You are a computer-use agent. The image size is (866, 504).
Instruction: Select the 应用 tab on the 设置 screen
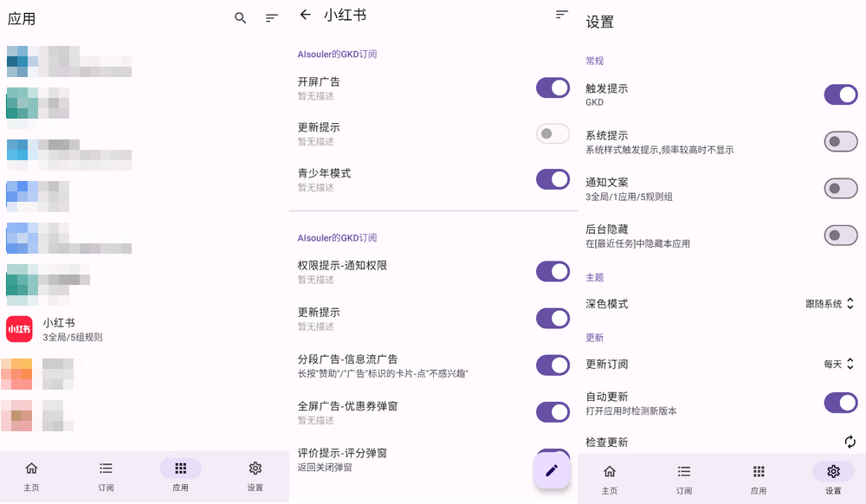pos(759,477)
